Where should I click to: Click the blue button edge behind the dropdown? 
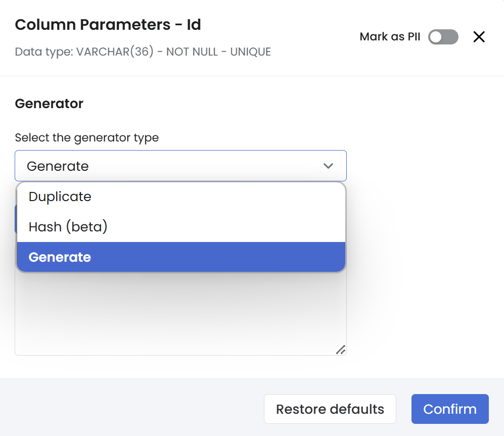(16, 218)
